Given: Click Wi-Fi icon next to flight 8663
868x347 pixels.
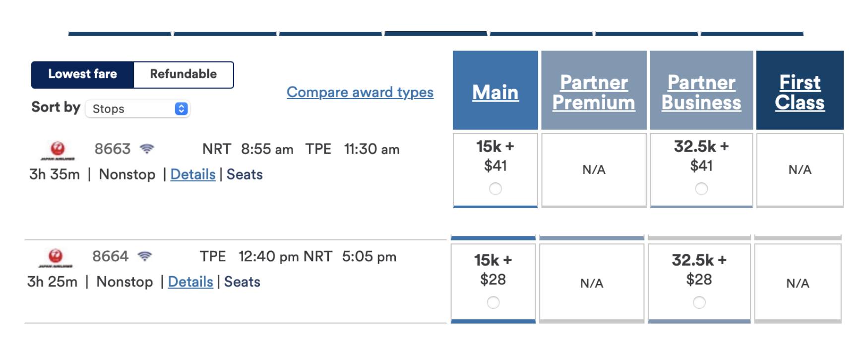Looking at the screenshot, I should tap(147, 149).
